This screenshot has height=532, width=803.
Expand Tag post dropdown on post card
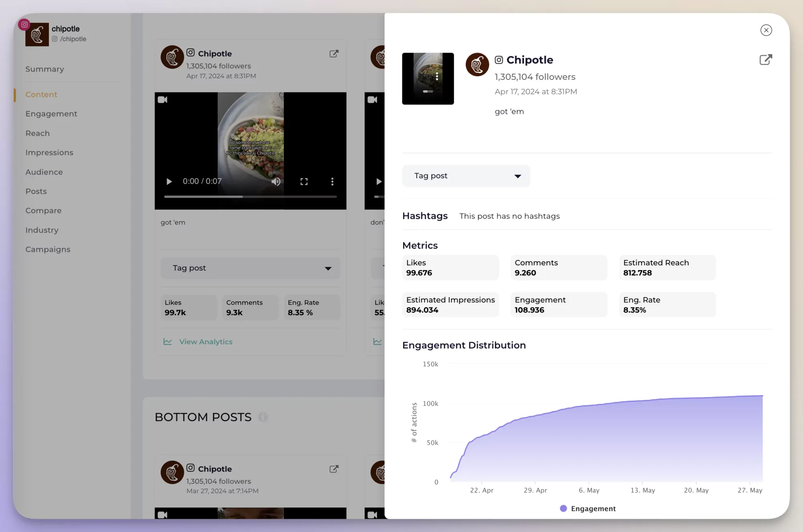coord(251,268)
